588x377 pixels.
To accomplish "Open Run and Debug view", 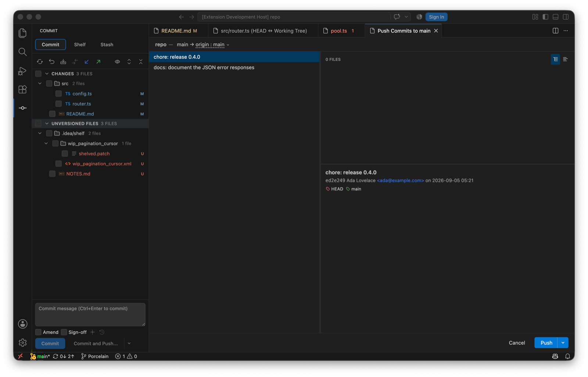I will [22, 71].
